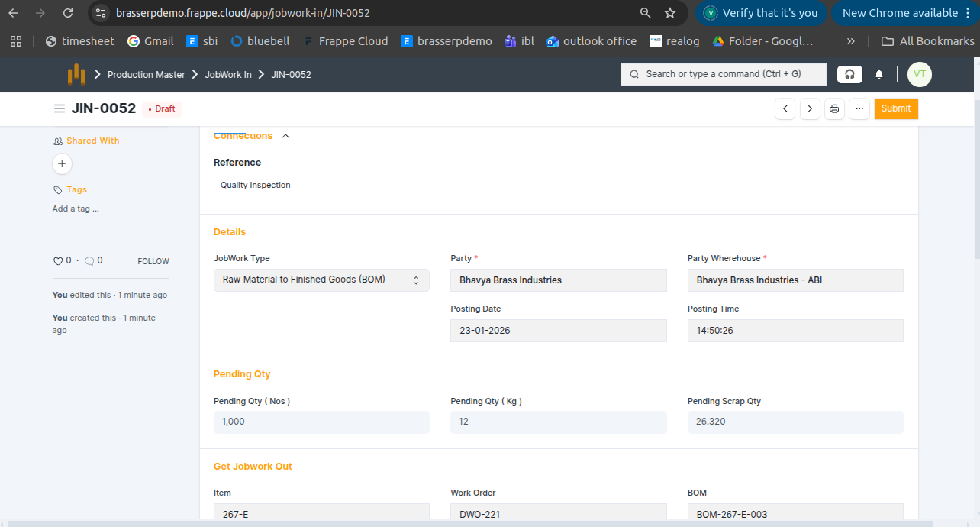Click the Submit button
This screenshot has height=527, width=980.
pos(895,109)
